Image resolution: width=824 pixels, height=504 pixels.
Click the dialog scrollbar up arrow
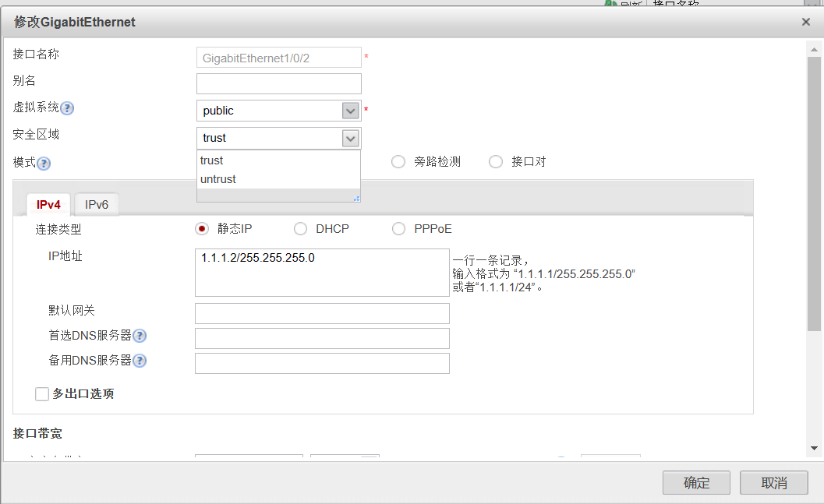(x=814, y=50)
